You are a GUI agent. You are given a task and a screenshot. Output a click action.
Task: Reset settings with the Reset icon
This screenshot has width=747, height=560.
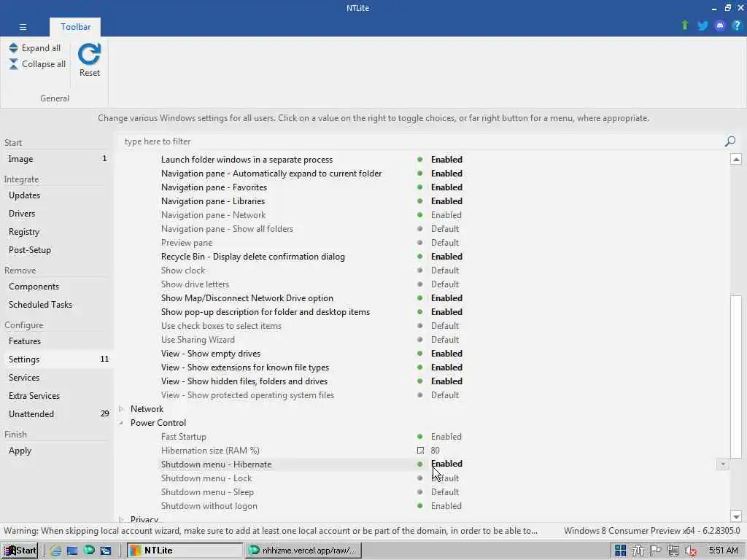tap(90, 54)
